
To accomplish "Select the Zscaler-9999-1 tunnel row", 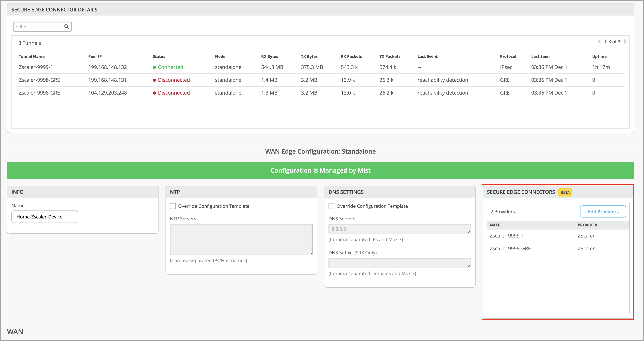I will (x=36, y=67).
